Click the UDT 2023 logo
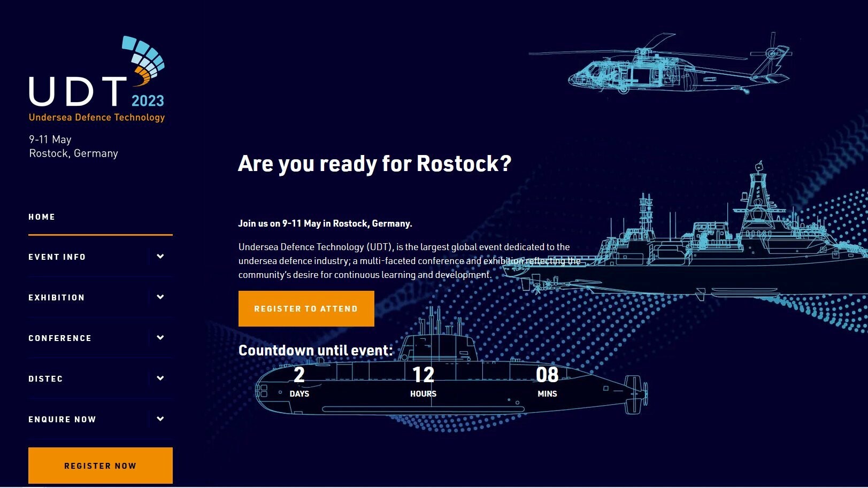The height and width of the screenshot is (488, 868). [97, 80]
